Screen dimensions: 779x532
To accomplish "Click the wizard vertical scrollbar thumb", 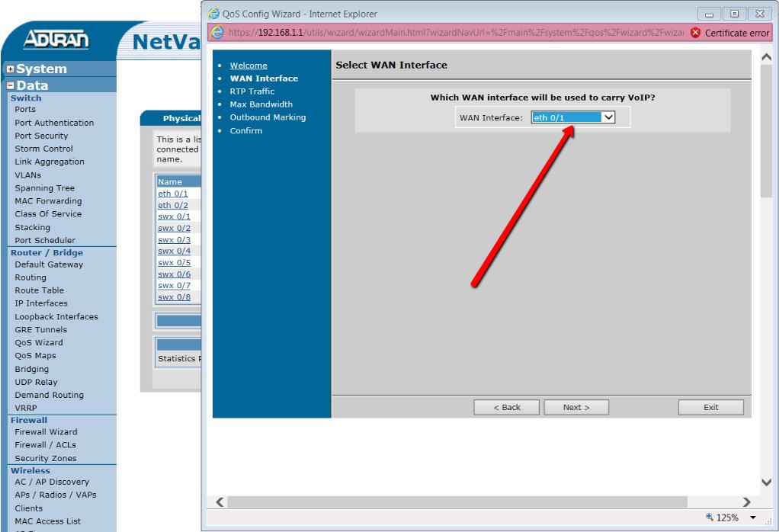I will coord(766,132).
